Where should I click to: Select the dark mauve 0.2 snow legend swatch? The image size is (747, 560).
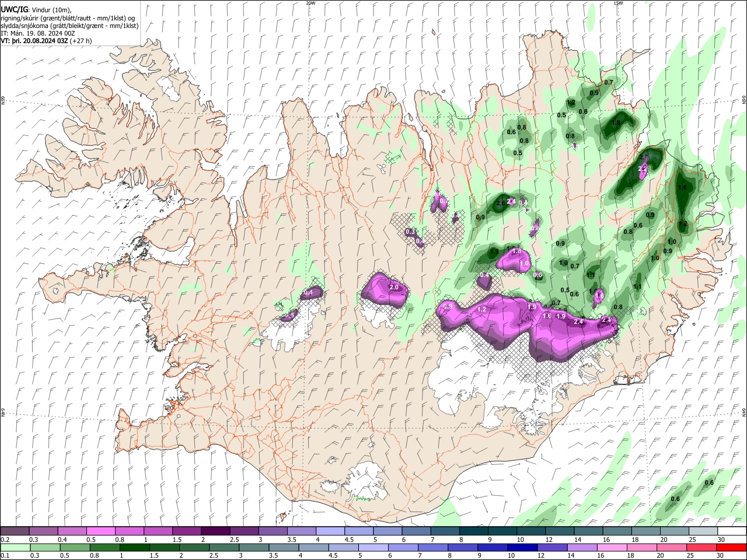coord(15,531)
